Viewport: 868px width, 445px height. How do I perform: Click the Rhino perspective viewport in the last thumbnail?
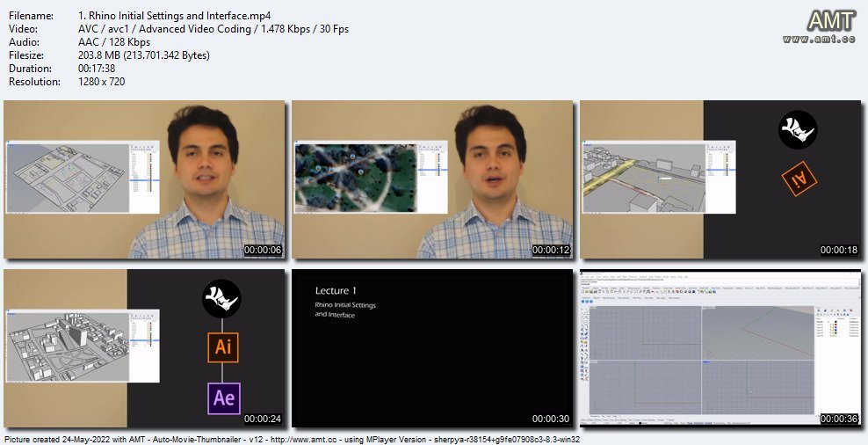point(756,331)
